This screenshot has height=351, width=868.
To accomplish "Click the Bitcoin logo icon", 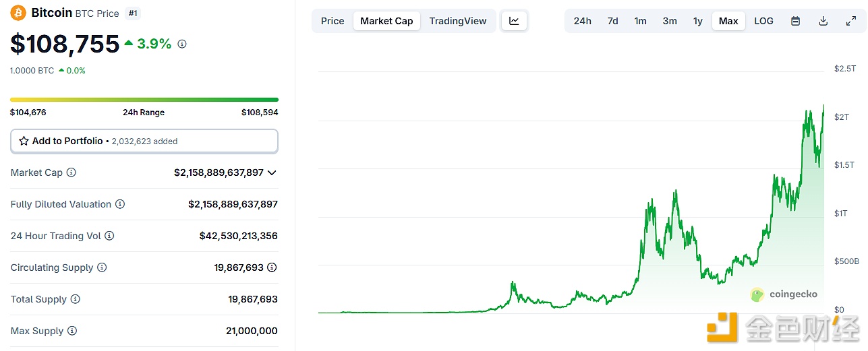I will click(18, 13).
